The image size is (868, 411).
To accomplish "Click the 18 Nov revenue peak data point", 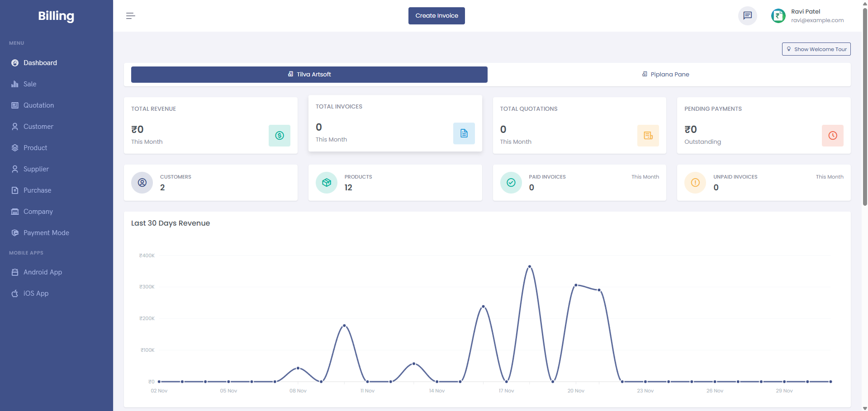I will point(529,267).
